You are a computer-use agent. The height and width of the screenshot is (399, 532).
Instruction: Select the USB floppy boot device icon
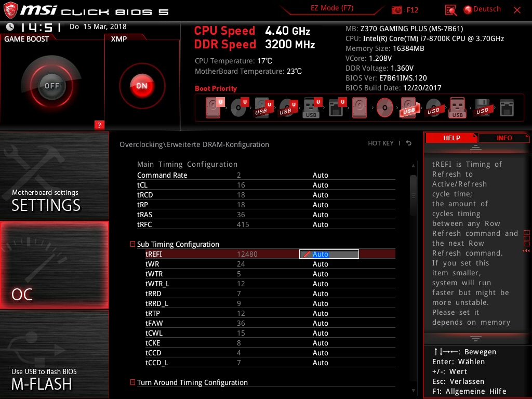[x=482, y=108]
